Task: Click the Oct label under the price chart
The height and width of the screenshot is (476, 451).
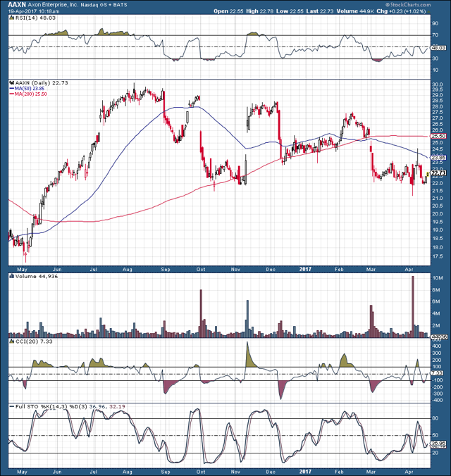Action: tap(201, 269)
